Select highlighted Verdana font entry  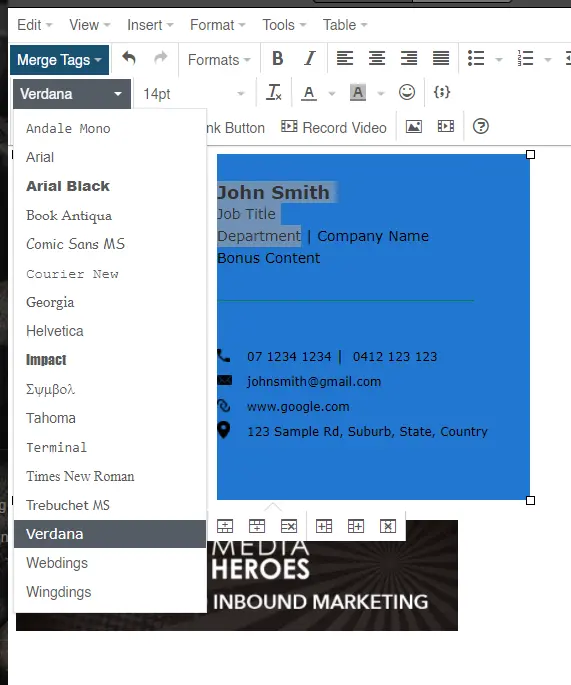pyautogui.click(x=110, y=534)
